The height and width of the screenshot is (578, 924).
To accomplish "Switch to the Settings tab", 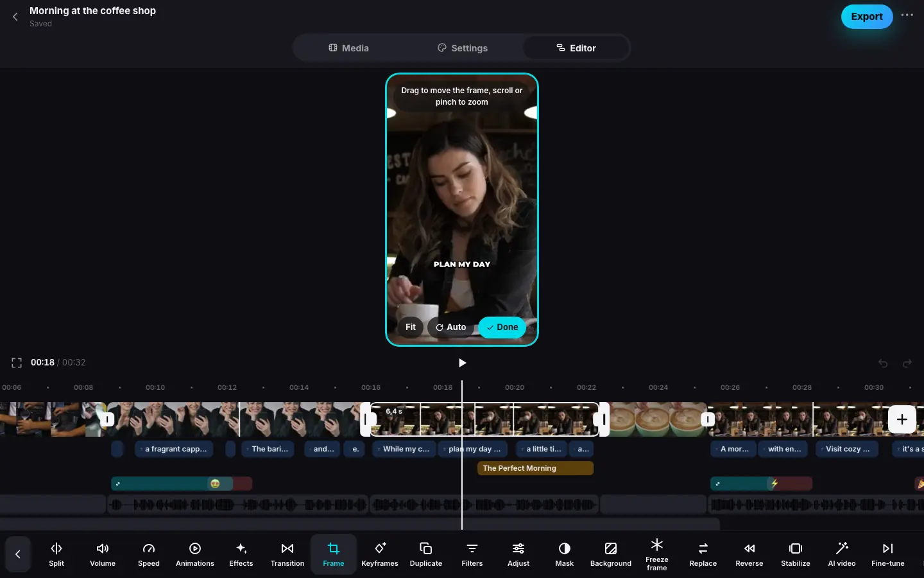I will coord(462,48).
